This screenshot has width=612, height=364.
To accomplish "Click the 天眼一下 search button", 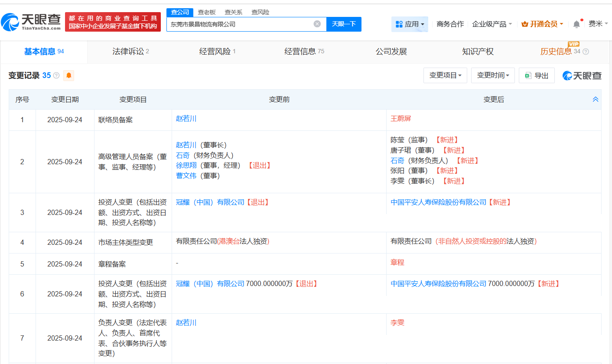I will pos(344,24).
